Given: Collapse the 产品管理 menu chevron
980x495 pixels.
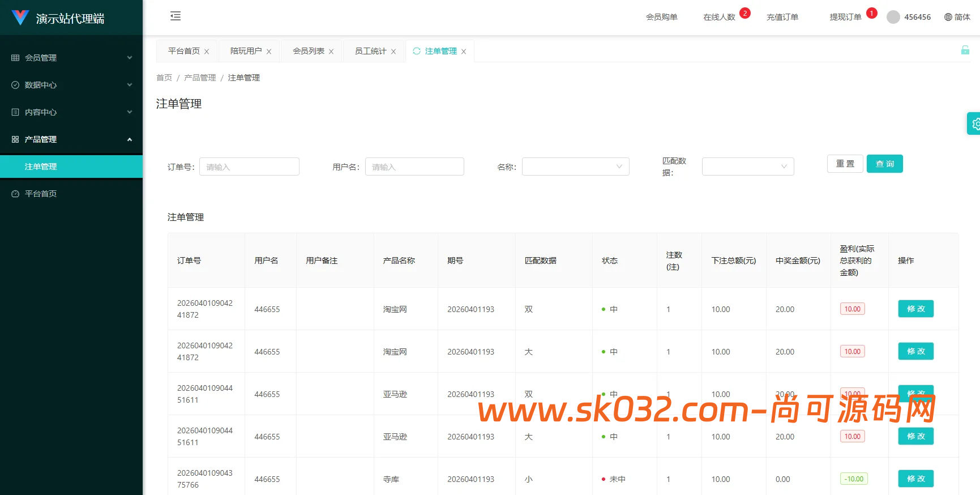Looking at the screenshot, I should point(130,139).
